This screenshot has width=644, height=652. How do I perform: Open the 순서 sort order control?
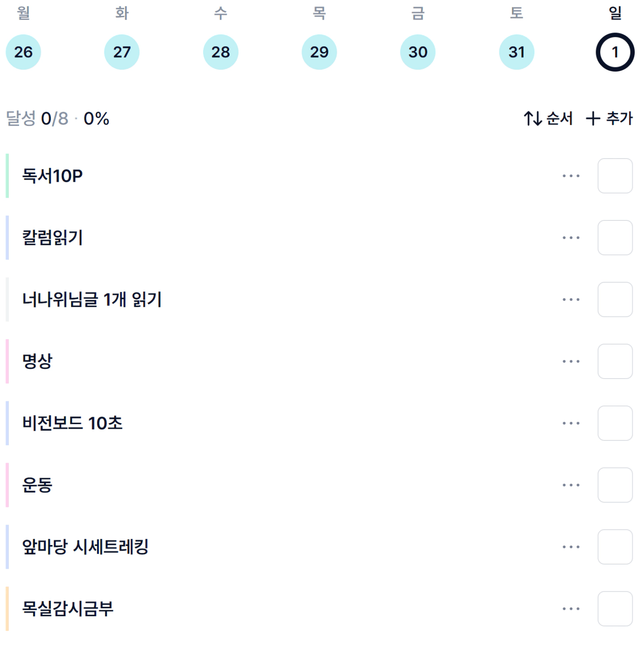point(548,119)
